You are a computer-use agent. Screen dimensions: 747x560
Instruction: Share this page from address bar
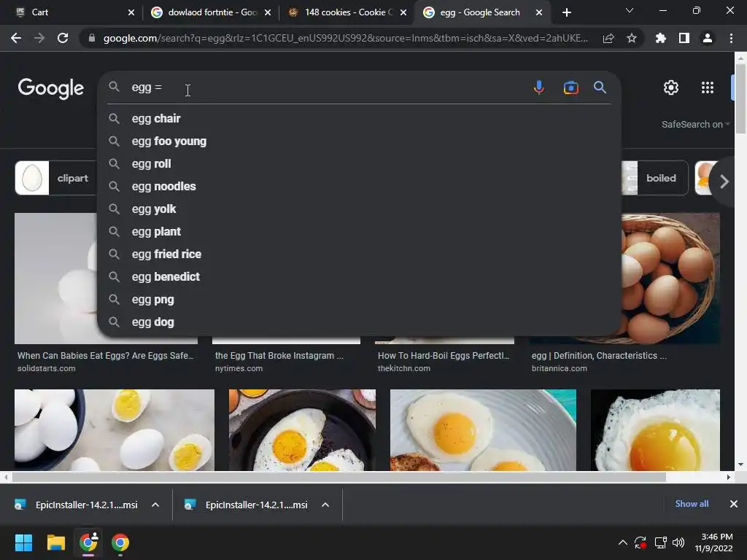[608, 38]
